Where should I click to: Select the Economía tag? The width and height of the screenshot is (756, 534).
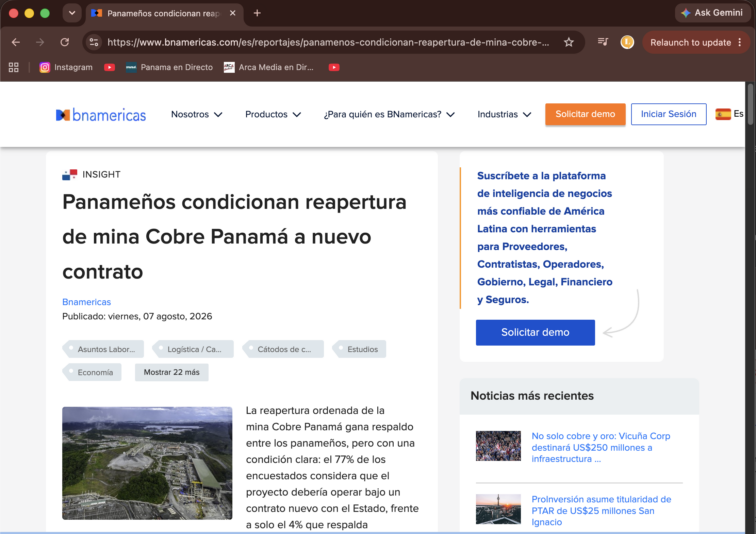point(92,372)
